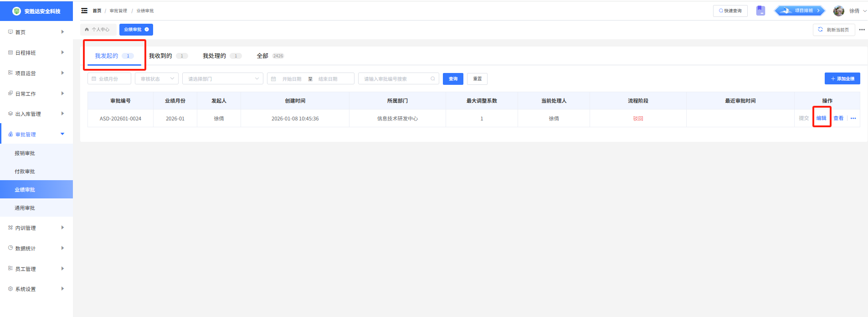
Task: Open the 个人中心 page tab
Action: click(98, 29)
